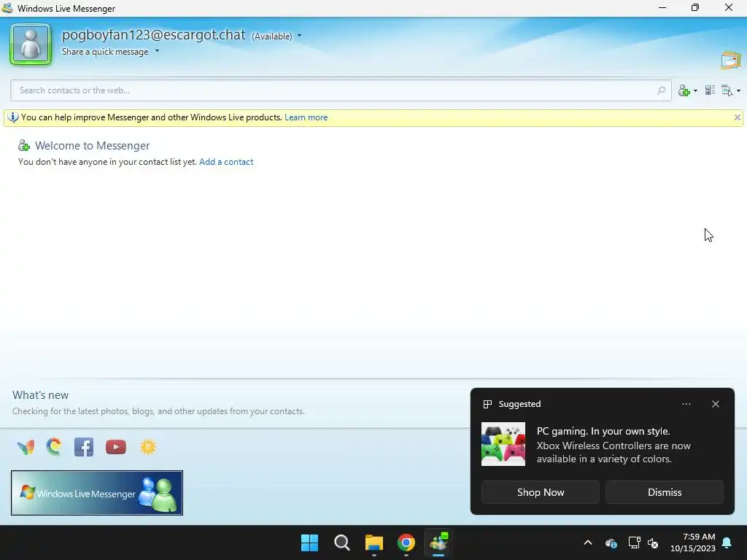Close the yellow improve Messenger banner
This screenshot has width=747, height=560.
737,117
